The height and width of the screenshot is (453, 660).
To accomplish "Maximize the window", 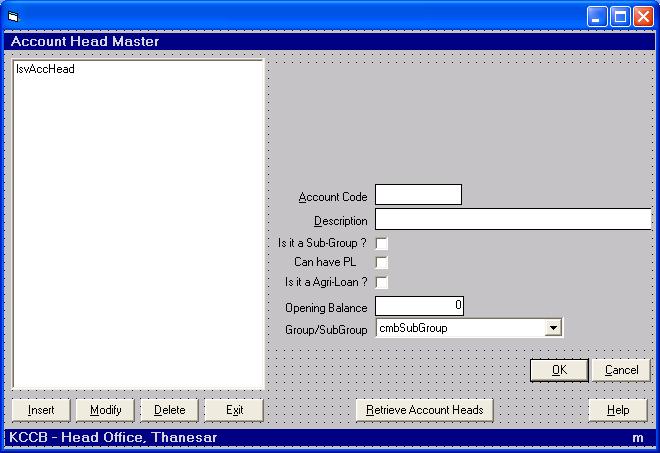I will (x=620, y=16).
